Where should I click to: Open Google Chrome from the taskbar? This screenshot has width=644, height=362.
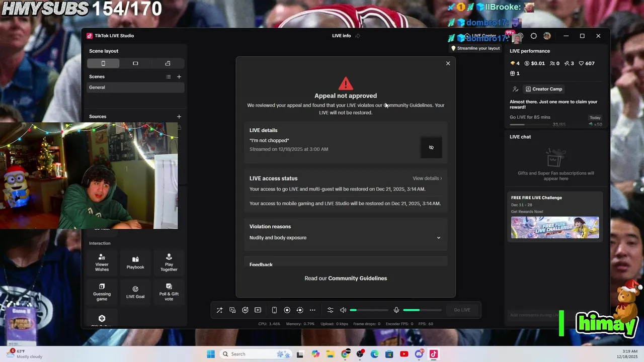345,354
